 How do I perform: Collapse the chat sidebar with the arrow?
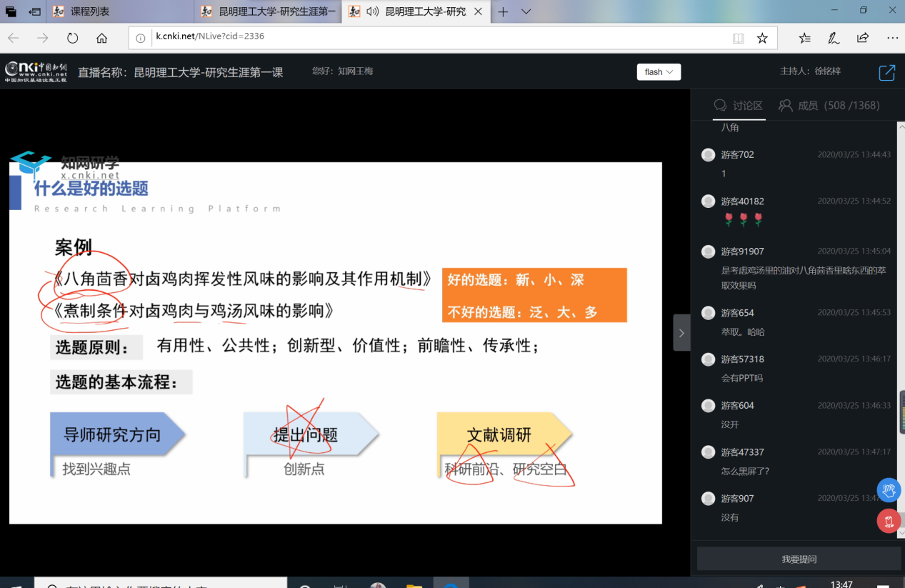click(x=681, y=333)
